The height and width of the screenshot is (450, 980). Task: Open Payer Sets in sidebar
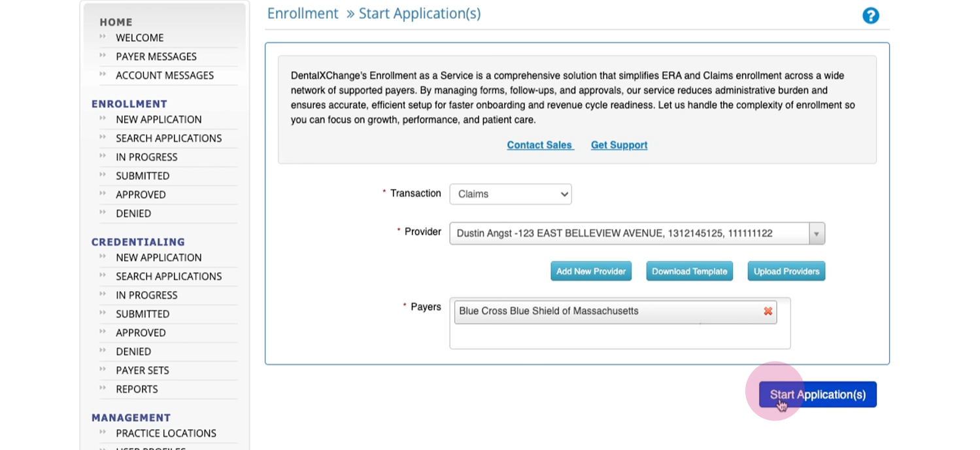point(143,371)
